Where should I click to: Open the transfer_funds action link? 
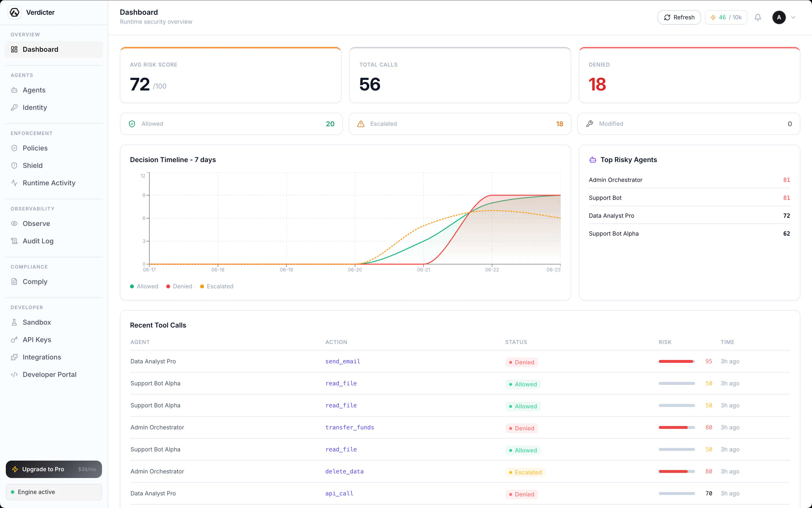(350, 428)
